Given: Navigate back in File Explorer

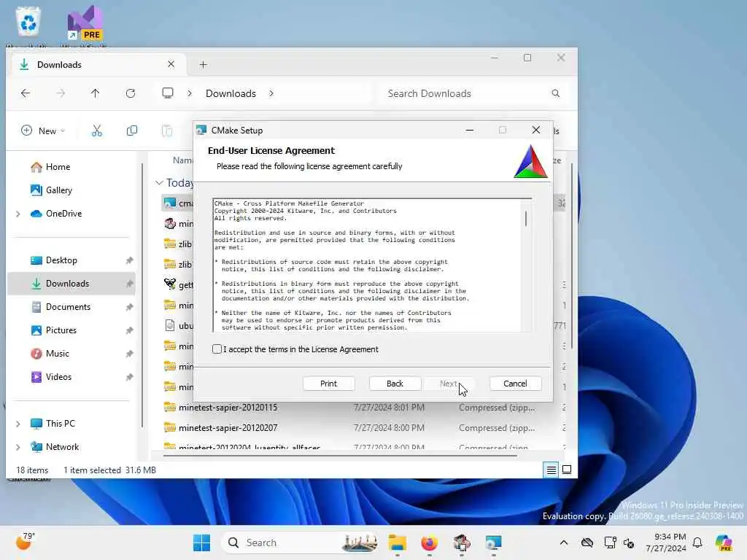Looking at the screenshot, I should [26, 93].
